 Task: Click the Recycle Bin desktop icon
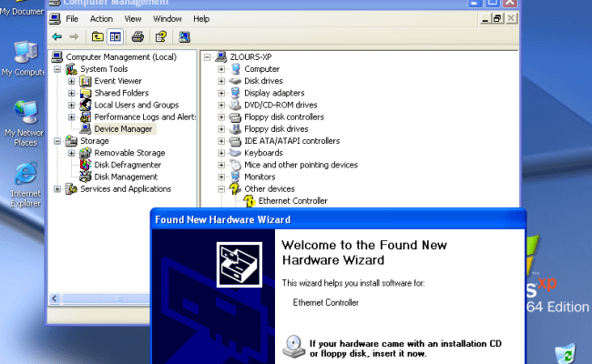566,353
